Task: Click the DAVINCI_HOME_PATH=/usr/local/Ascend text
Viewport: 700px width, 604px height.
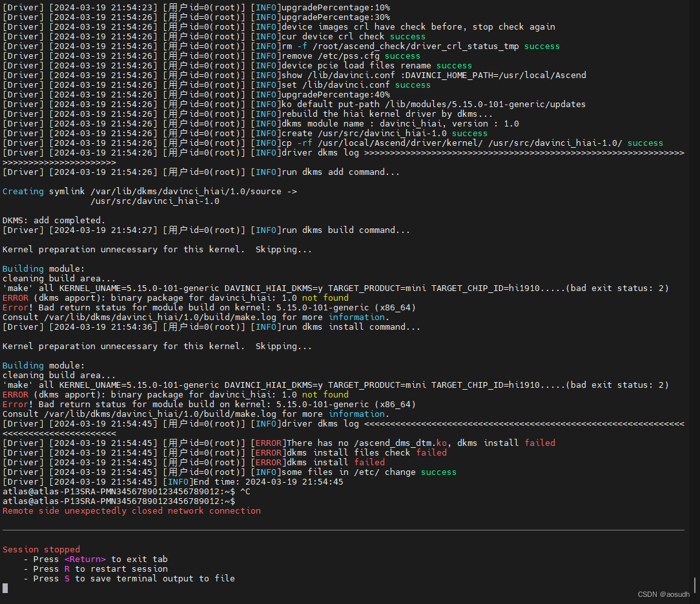Action: tap(495, 75)
